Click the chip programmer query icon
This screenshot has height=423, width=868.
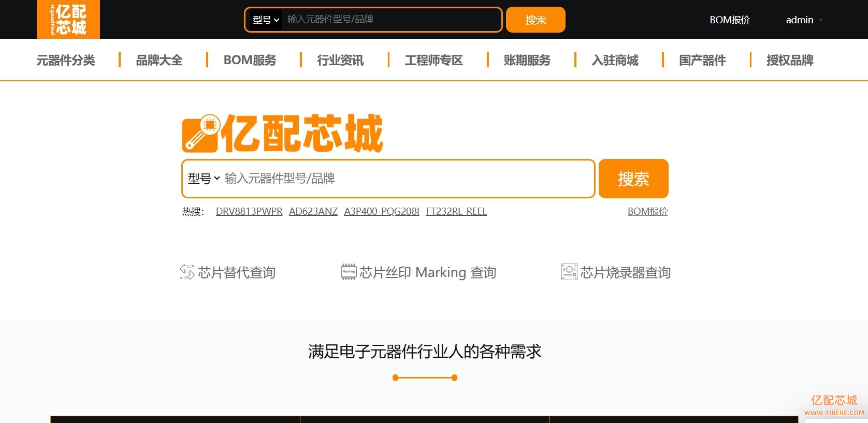click(x=569, y=272)
